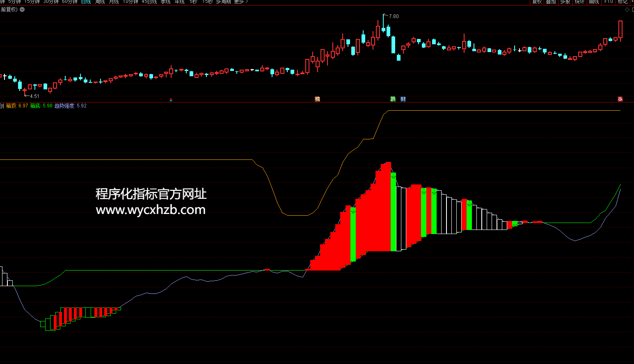Click the 复权 button

(x=537, y=2)
